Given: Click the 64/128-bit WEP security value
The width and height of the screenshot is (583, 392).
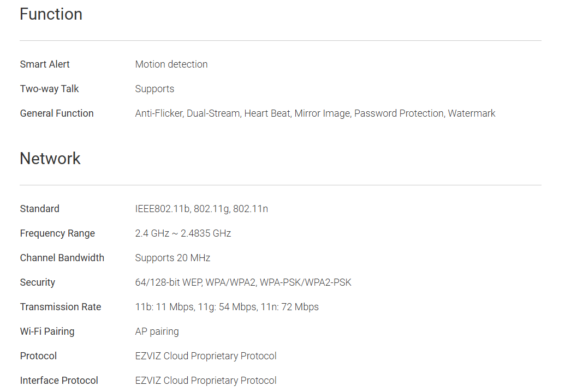Looking at the screenshot, I should coord(243,282).
